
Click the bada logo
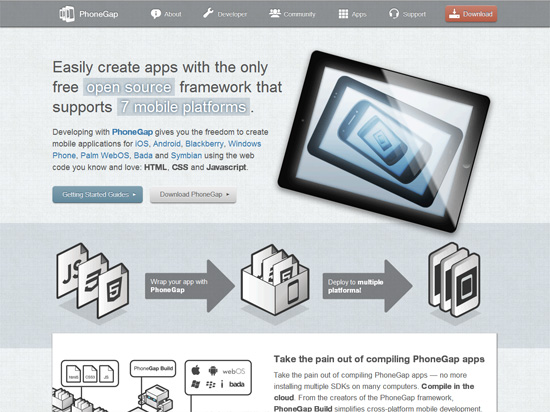click(x=237, y=384)
